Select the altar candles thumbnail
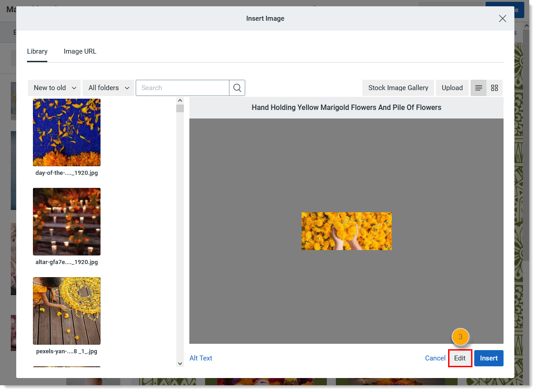Viewport: 536px width, 392px height. tap(67, 222)
